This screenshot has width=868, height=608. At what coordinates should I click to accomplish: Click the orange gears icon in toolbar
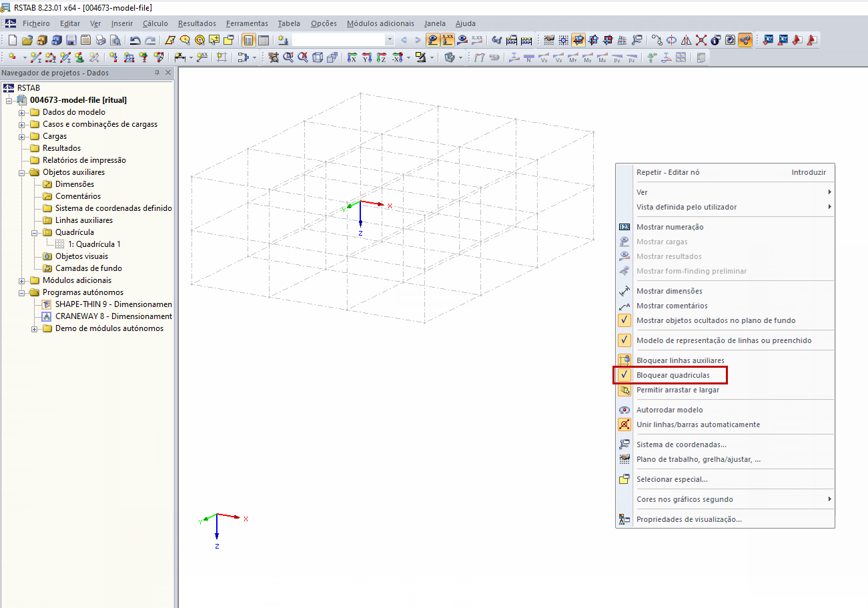click(745, 40)
